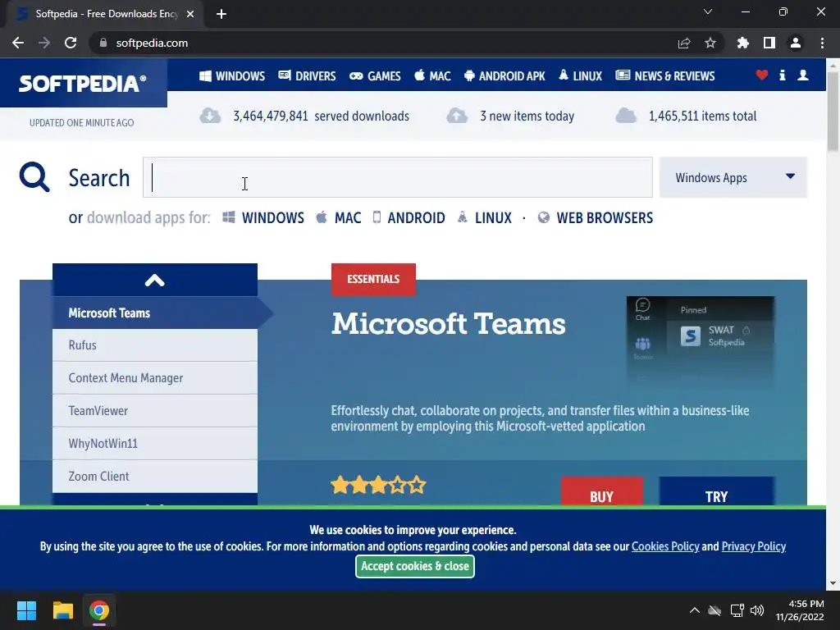Select Rufus in the list
This screenshot has width=840, height=630.
[155, 345]
